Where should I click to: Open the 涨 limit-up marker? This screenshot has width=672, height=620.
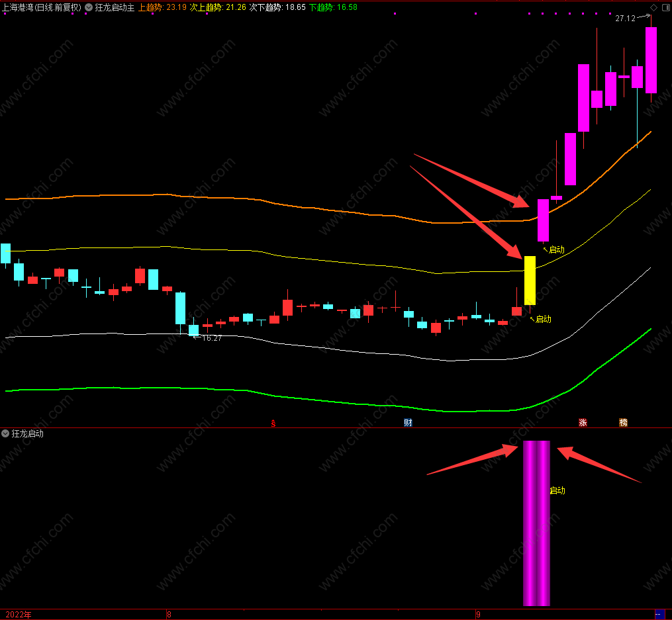pos(583,423)
